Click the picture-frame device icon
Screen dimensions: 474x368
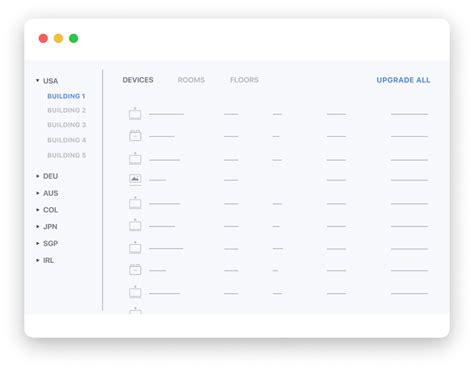(x=135, y=179)
